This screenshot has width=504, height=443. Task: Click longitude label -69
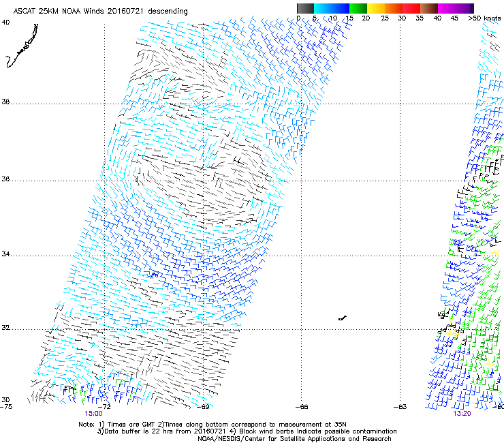pos(203,407)
